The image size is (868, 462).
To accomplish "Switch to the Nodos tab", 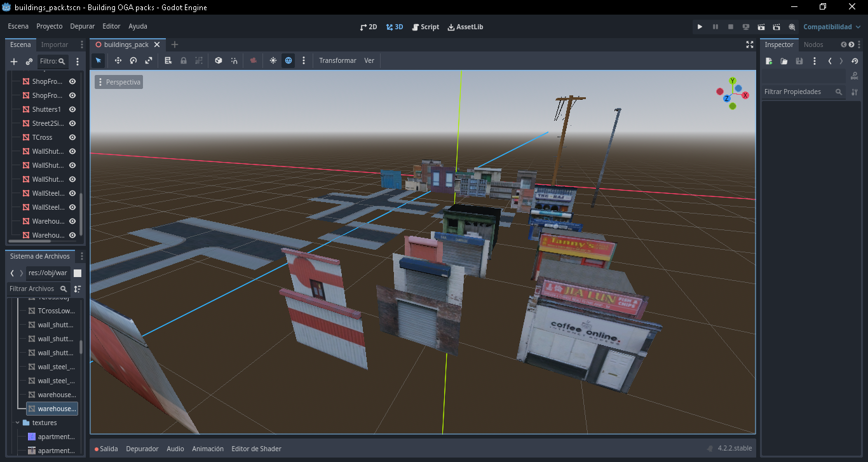I will point(813,44).
